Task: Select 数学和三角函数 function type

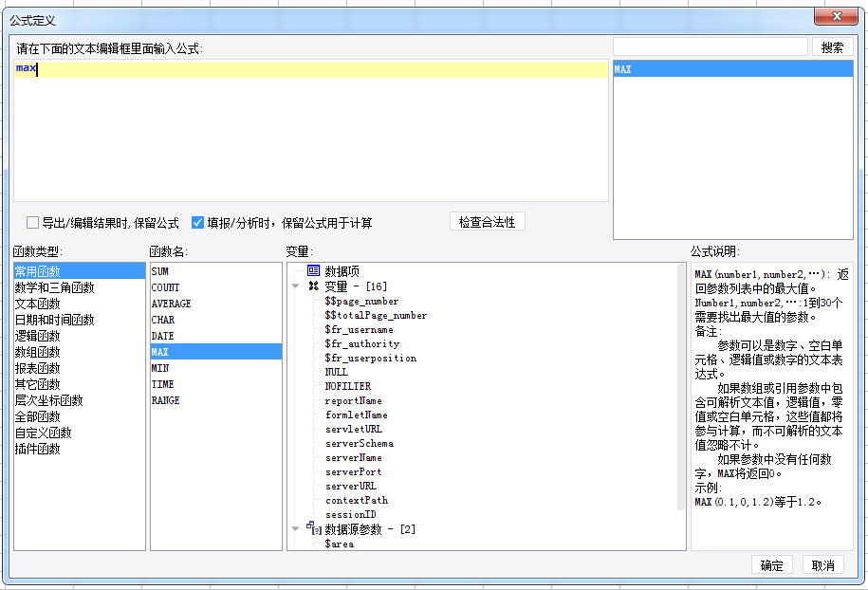Action: [80, 287]
